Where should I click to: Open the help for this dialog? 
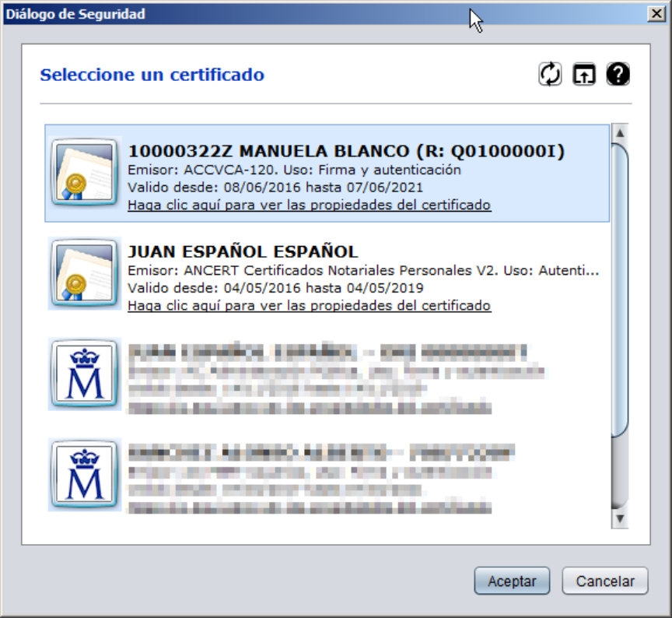(x=618, y=72)
